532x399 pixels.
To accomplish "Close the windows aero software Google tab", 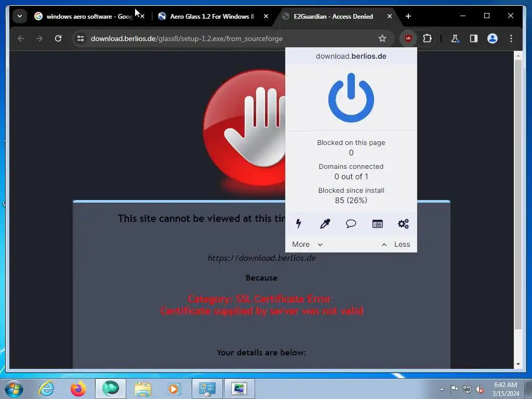I will tap(142, 16).
